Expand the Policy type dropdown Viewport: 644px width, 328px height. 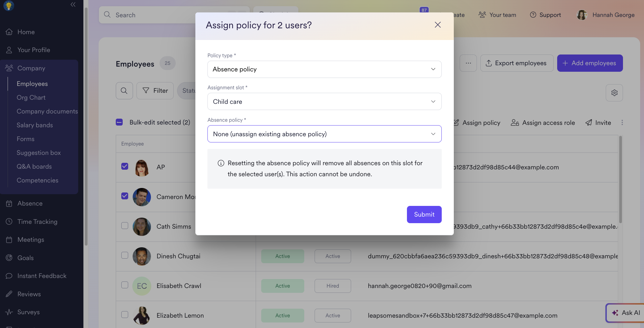click(324, 69)
